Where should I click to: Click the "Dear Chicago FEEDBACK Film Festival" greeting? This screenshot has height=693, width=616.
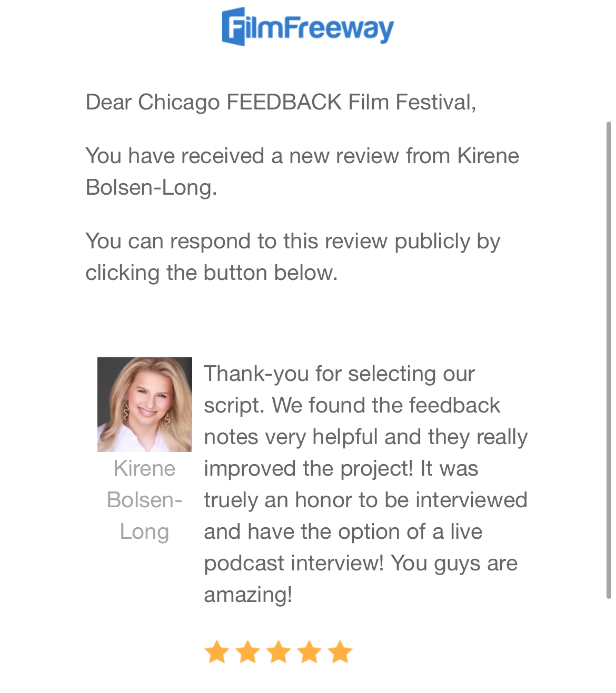[281, 102]
